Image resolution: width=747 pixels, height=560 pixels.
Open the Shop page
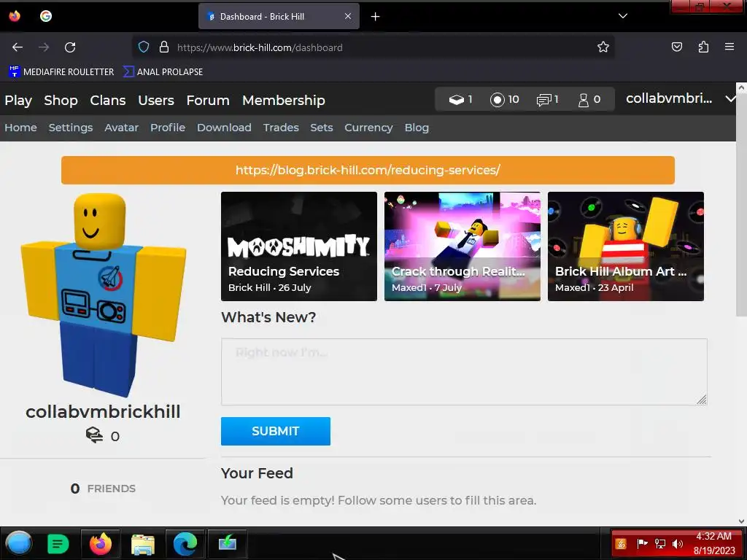pos(61,101)
